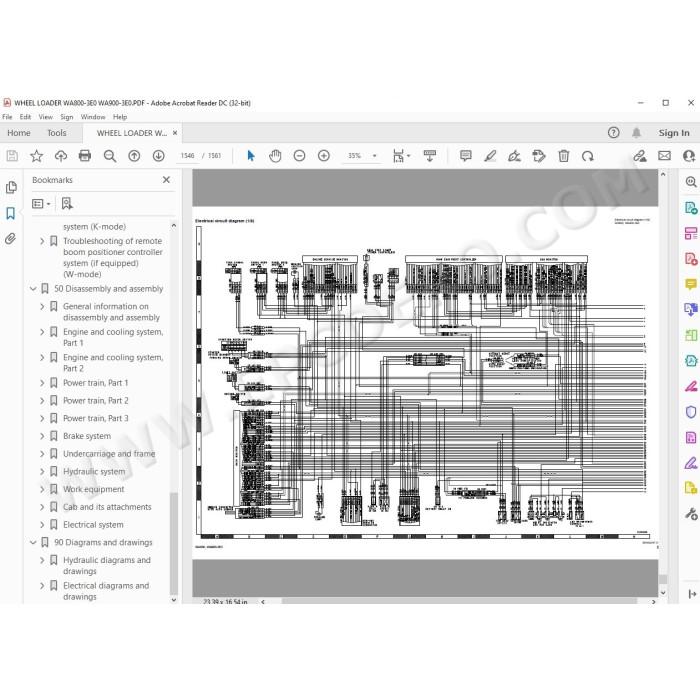Bookmark the file with the star icon
The width and height of the screenshot is (700, 700).
tap(36, 156)
